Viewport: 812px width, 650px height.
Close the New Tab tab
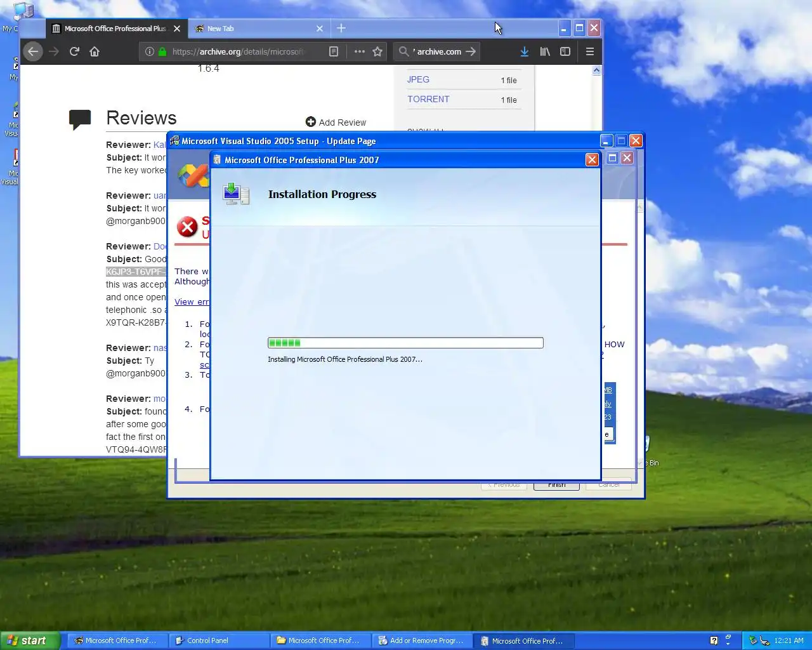(x=320, y=29)
